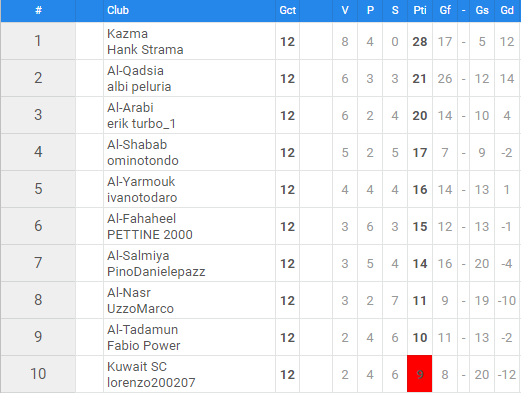Click the erik turbo_1 manager name
Viewport: 521px width, 393px height.
coord(141,124)
